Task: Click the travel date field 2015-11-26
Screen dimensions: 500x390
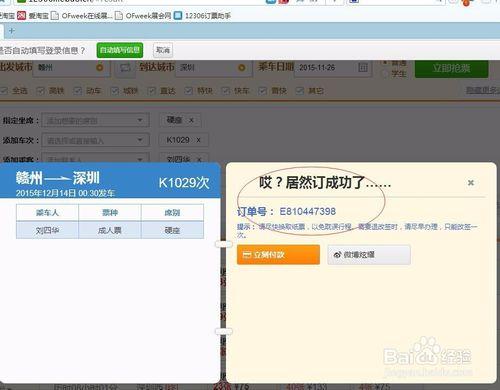Action: 333,68
